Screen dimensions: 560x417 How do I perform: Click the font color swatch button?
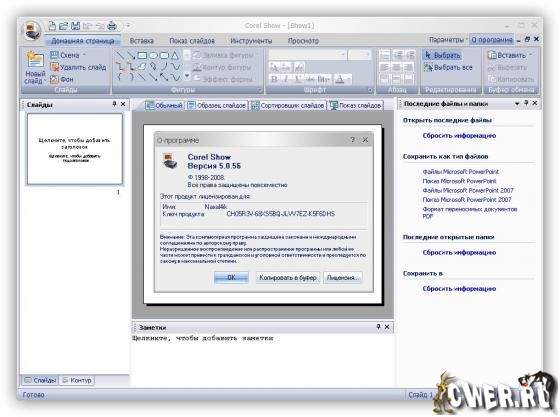340,79
